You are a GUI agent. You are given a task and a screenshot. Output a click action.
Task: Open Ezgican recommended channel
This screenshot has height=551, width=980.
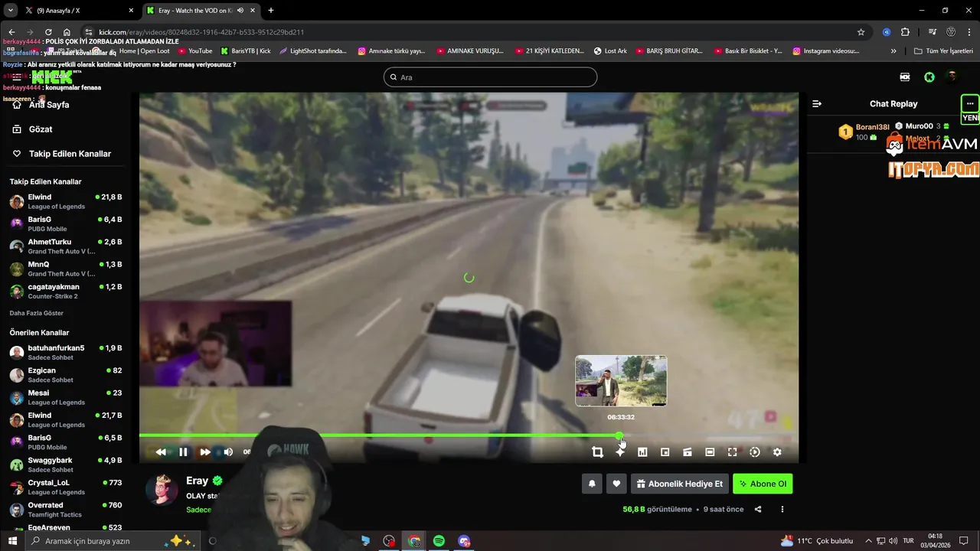[65, 375]
